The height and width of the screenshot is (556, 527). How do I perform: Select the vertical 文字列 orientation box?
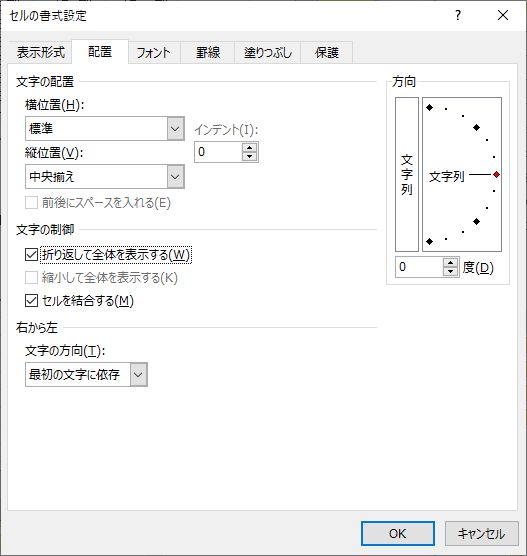pyautogui.click(x=407, y=174)
